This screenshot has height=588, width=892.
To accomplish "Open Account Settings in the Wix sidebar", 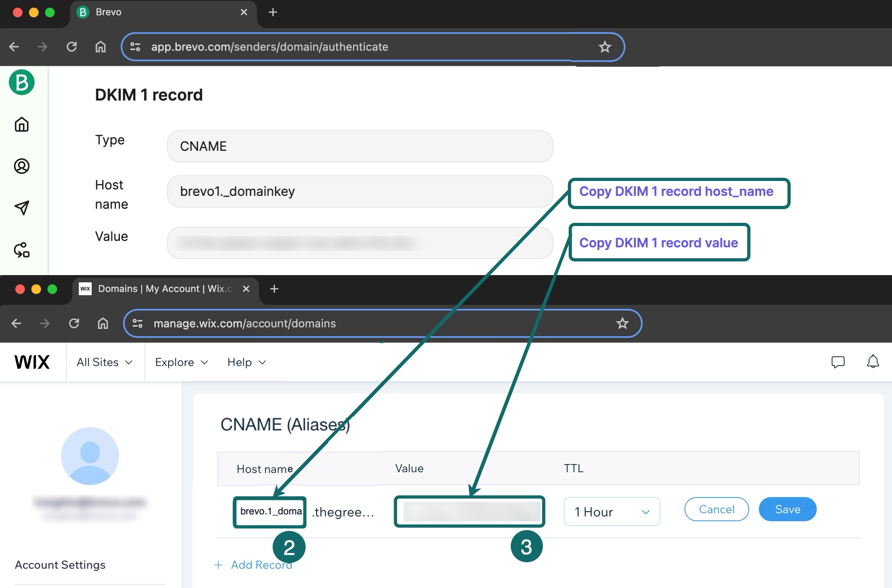I will [x=60, y=565].
